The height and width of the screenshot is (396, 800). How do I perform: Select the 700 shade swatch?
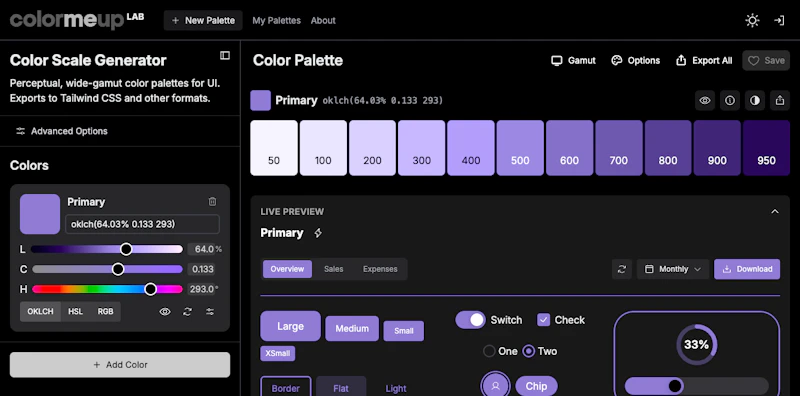click(x=618, y=148)
